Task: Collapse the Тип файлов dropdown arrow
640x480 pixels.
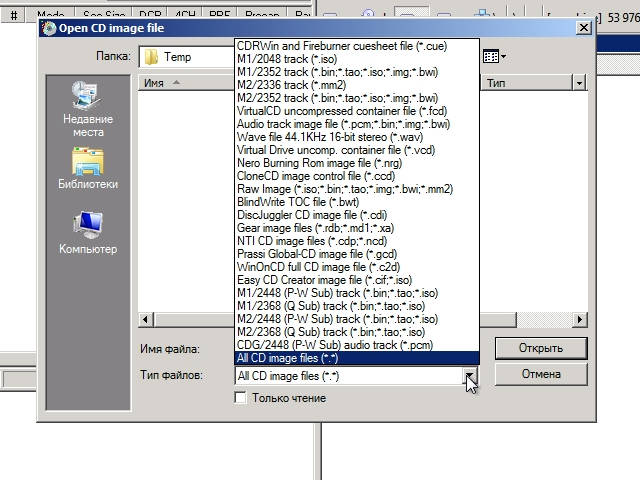Action: [x=471, y=375]
